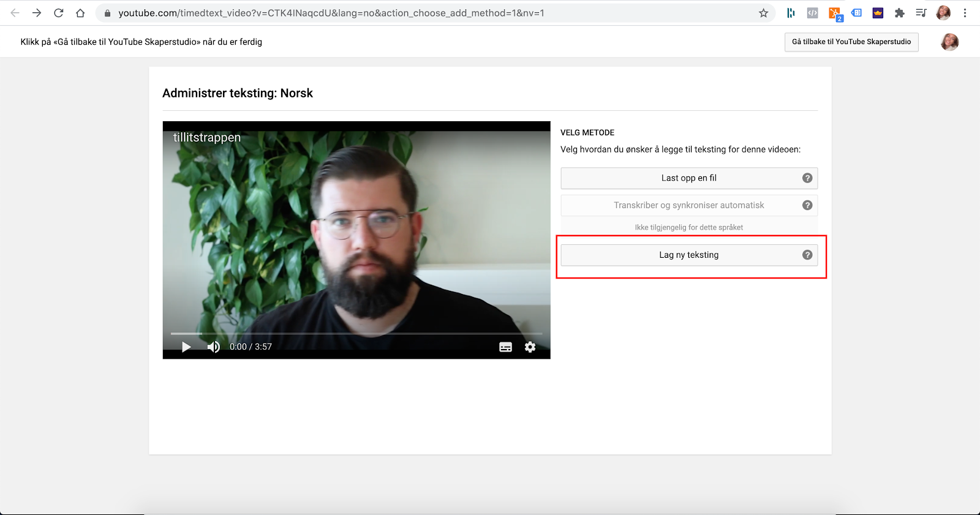Image resolution: width=980 pixels, height=515 pixels.
Task: Click Transkriber og synkroniser automatisk button
Action: coord(689,205)
